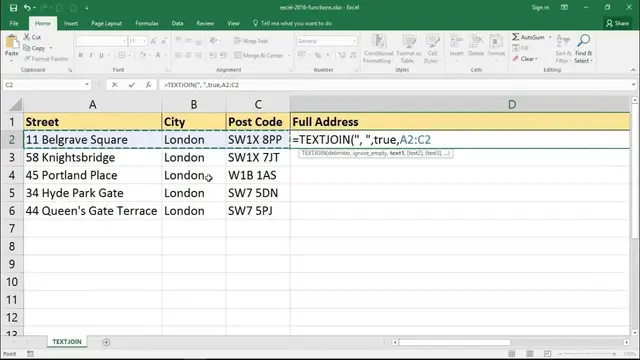Click the zoom slider in status bar
Image resolution: width=640 pixels, height=360 pixels.
click(588, 353)
